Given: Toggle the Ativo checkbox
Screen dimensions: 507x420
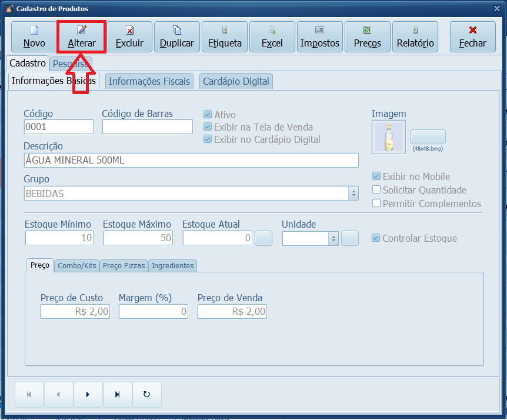Looking at the screenshot, I should click(208, 115).
